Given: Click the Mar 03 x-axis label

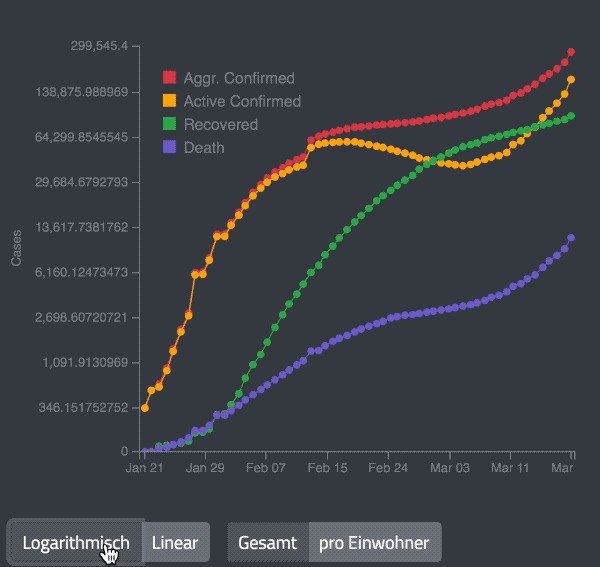Looking at the screenshot, I should coord(450,468).
